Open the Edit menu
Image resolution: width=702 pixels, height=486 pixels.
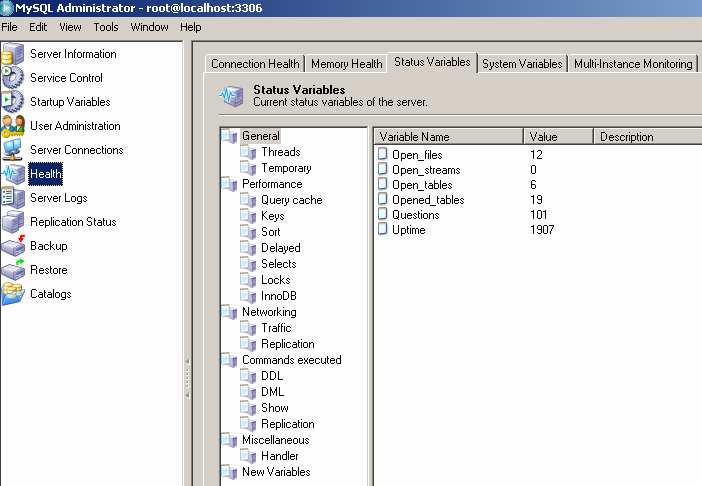pos(38,27)
